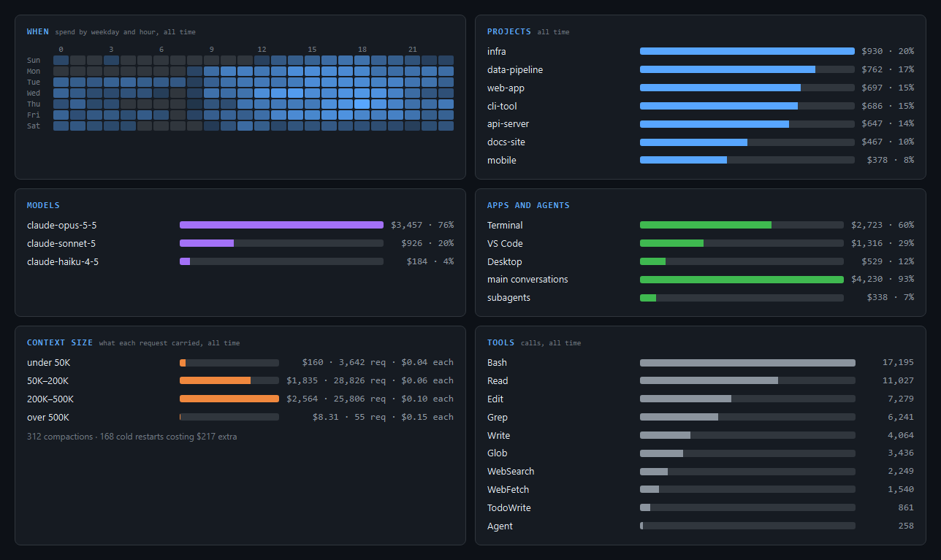The image size is (941, 560).
Task: Click the WHEN panel heading
Action: click(38, 31)
